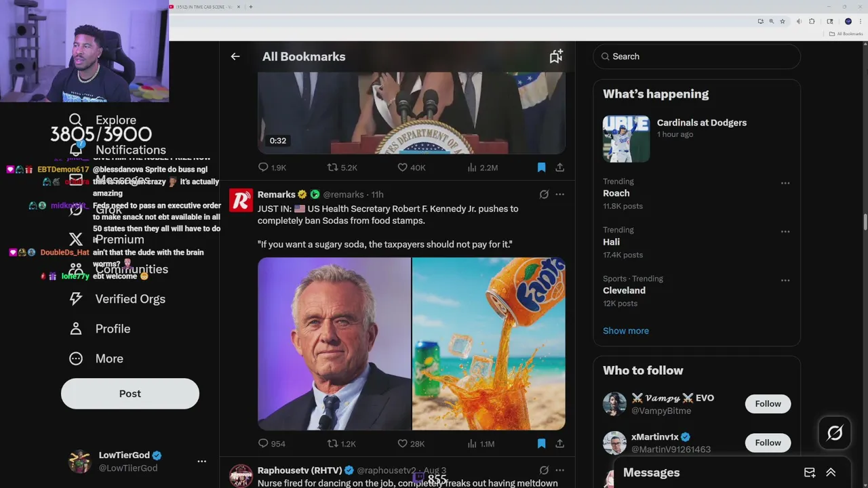Click the Profile person icon in sidebar
Image resolution: width=868 pixels, height=488 pixels.
75,329
